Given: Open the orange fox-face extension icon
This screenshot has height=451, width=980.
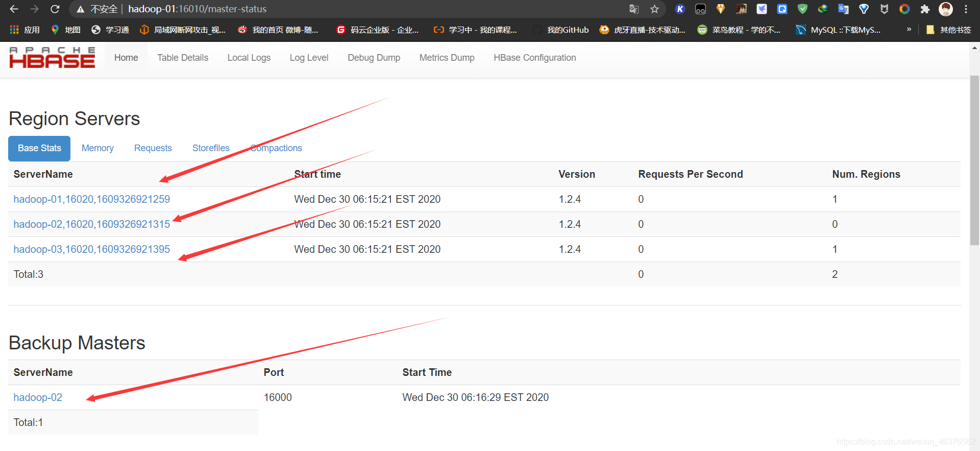Looking at the screenshot, I should coord(721,9).
